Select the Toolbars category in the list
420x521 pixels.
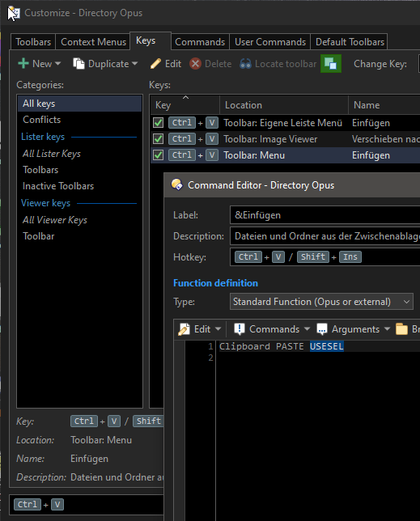pyautogui.click(x=80, y=170)
